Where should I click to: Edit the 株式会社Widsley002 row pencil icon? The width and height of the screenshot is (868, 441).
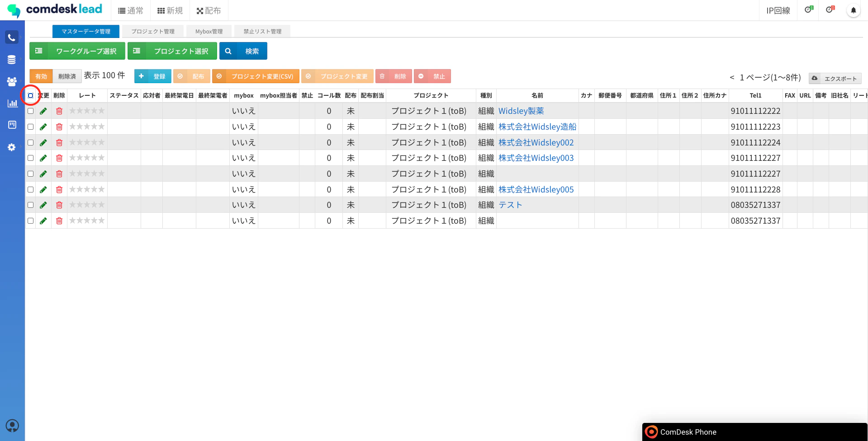click(x=43, y=143)
